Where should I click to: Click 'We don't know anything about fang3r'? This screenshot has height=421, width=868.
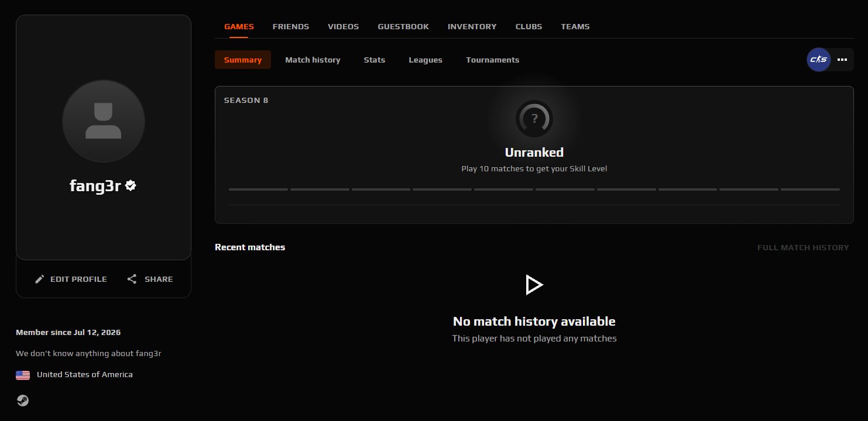click(x=88, y=353)
